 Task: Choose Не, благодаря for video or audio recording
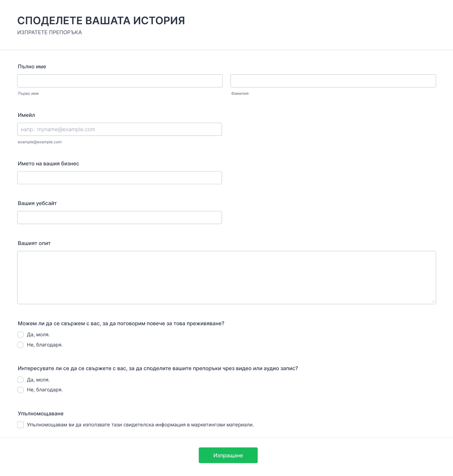point(20,390)
